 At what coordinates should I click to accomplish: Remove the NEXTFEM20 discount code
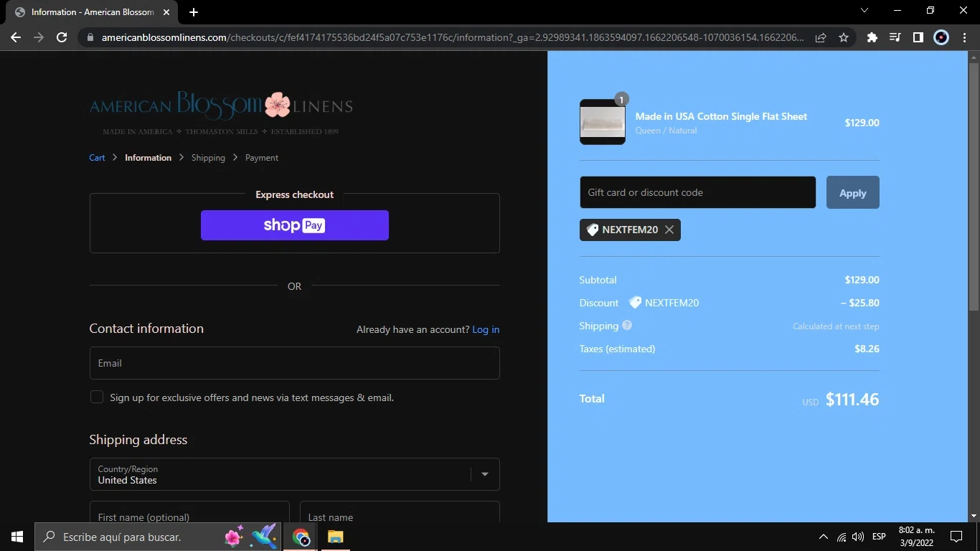coord(669,230)
